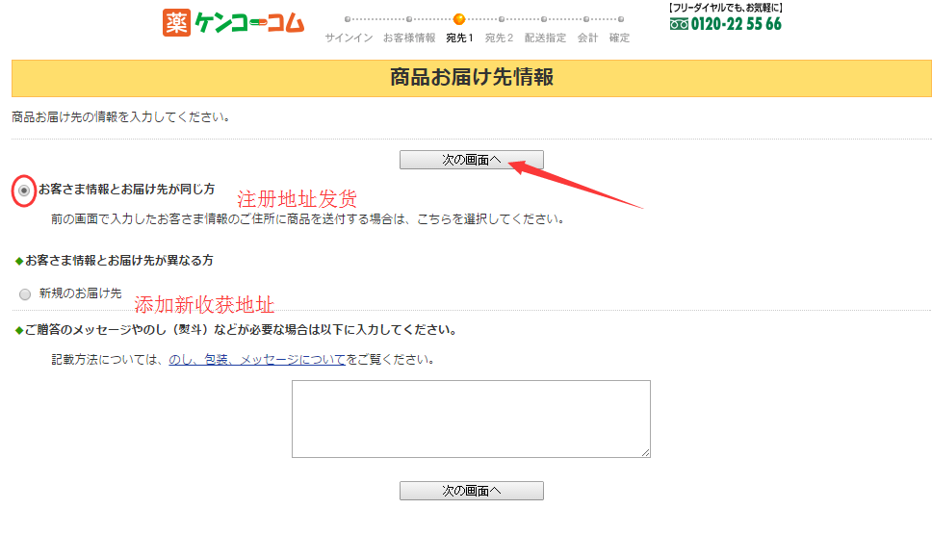Click the free dial phone icon
Viewport: 932px width, 560px height.
tap(678, 24)
